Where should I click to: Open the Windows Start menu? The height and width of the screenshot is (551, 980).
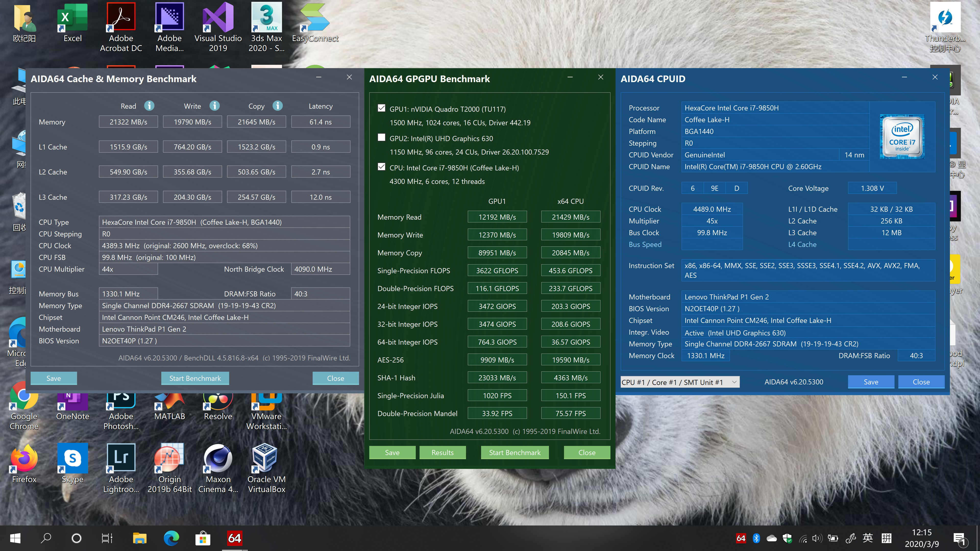coord(15,538)
